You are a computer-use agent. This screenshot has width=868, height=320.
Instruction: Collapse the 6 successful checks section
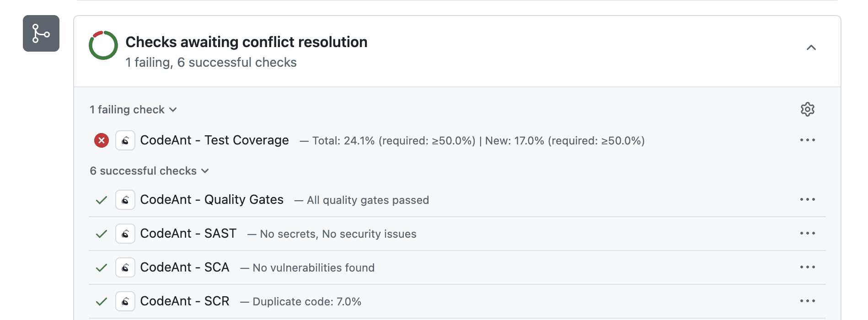pos(149,171)
